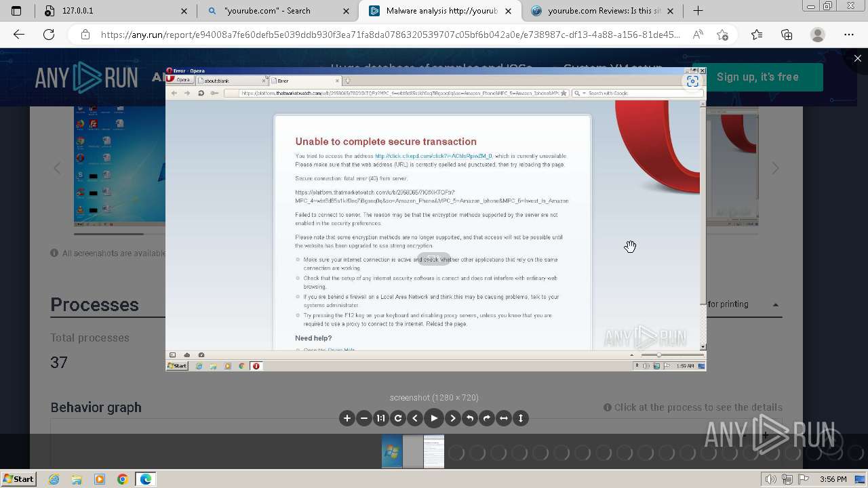Open Edge Settings and more menu

(849, 35)
